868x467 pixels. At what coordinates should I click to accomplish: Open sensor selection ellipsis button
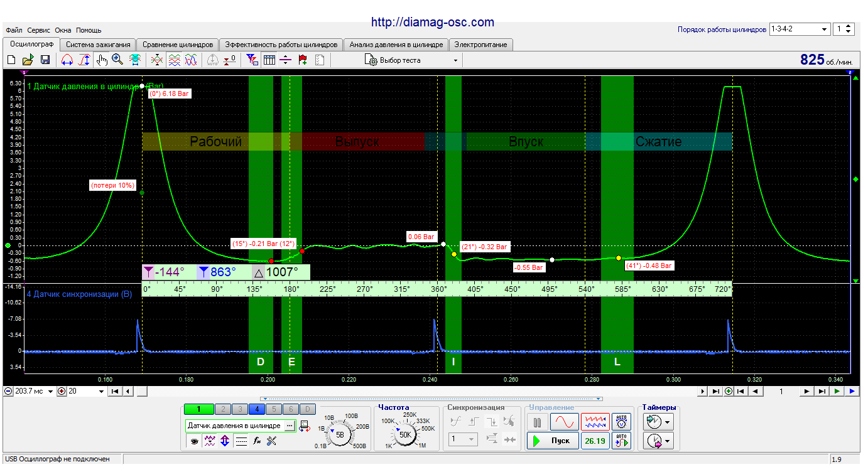pos(290,426)
